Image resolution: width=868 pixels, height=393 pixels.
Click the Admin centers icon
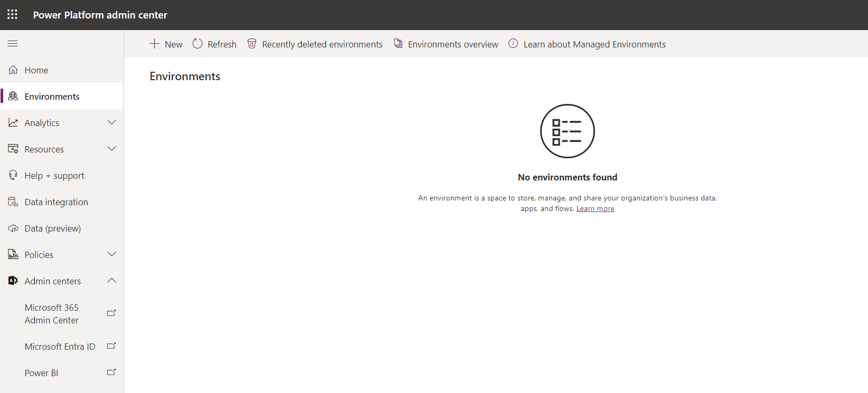pos(13,281)
